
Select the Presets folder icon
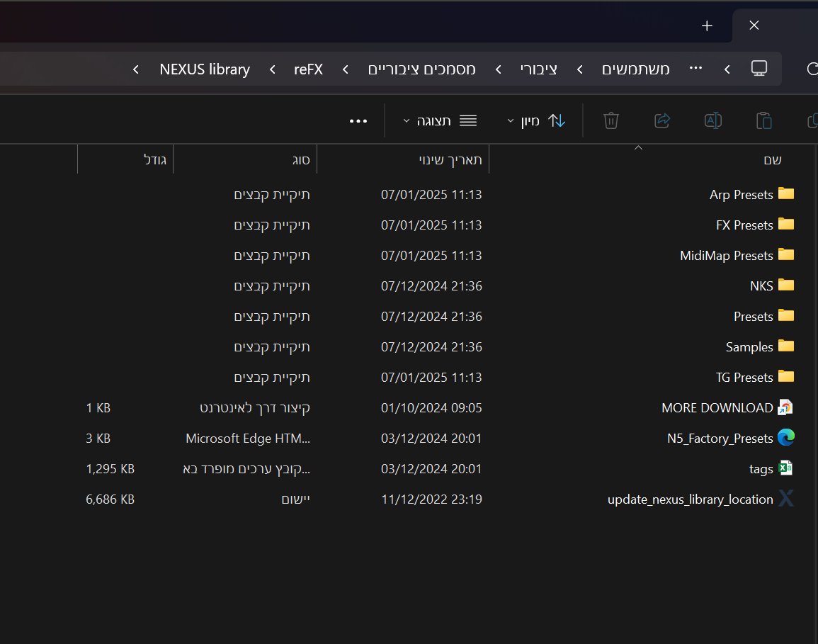785,316
